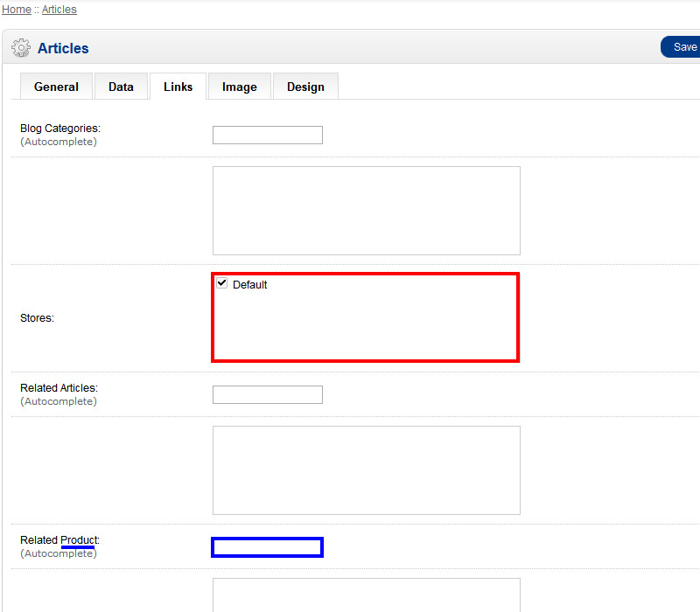Image resolution: width=700 pixels, height=612 pixels.
Task: Click the Articles gear icon
Action: click(x=20, y=48)
